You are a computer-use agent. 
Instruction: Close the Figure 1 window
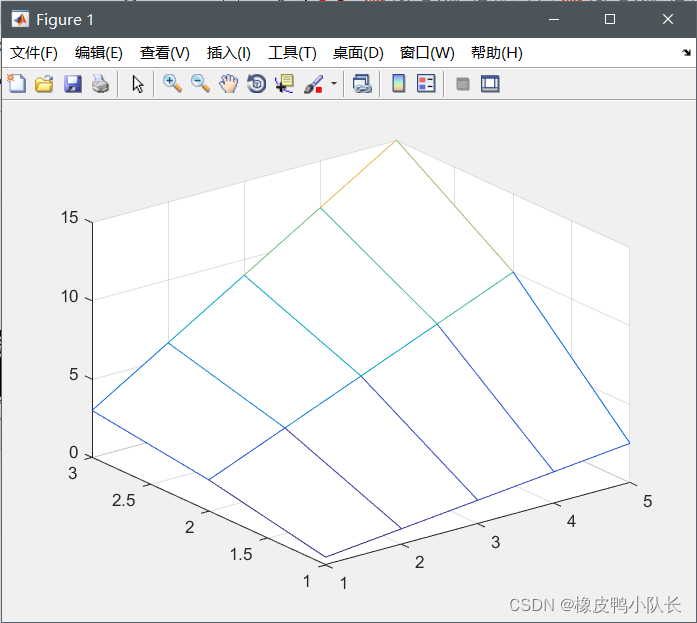(x=668, y=19)
